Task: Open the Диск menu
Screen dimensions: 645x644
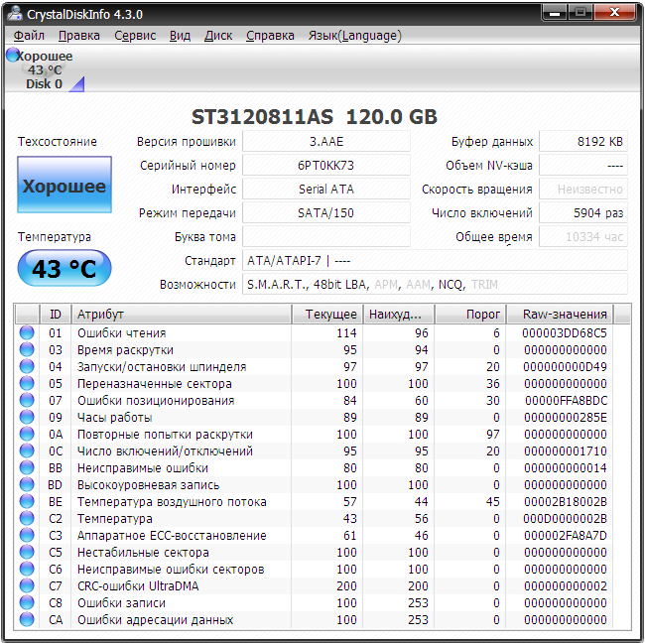Action: click(x=218, y=36)
